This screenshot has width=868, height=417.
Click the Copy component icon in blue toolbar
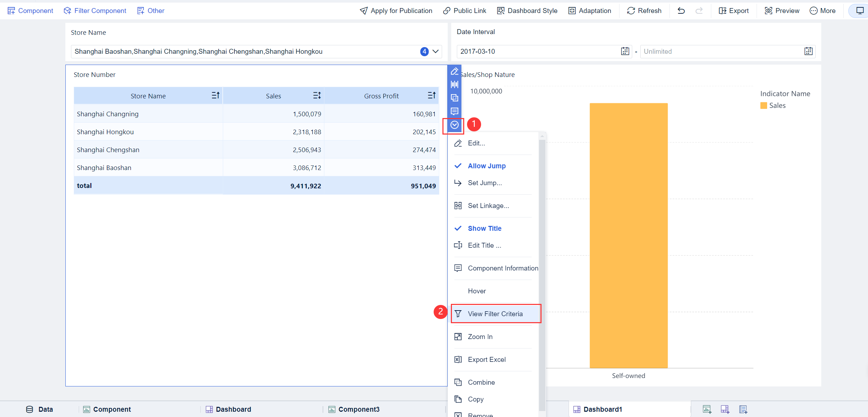coord(454,98)
